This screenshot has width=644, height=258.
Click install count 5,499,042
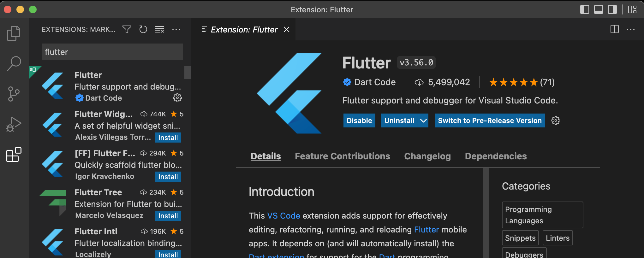442,82
